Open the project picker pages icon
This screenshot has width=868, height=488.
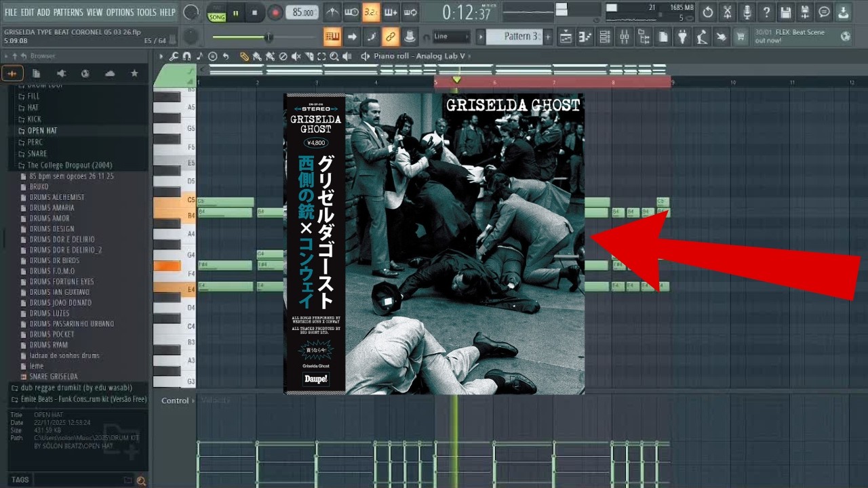pos(663,37)
